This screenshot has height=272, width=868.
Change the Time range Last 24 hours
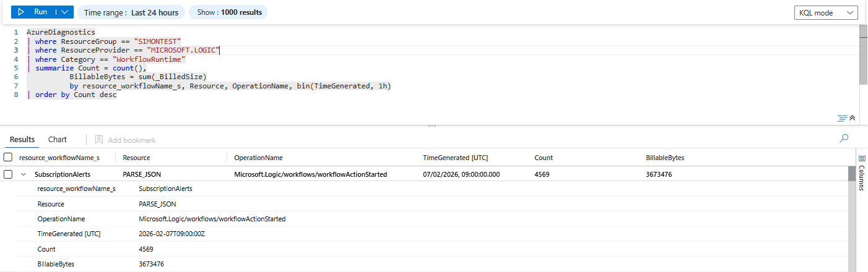coord(131,12)
